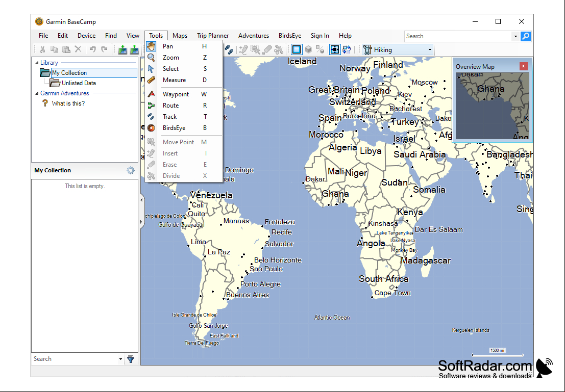Screen dimensions: 565x392
Task: Choose Measure from the Tools menu
Action: tap(184, 80)
